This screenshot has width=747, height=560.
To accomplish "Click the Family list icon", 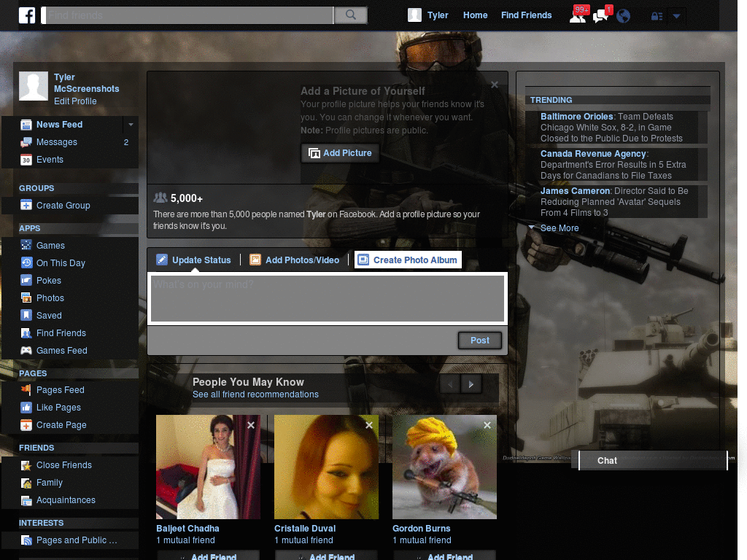I will pyautogui.click(x=26, y=483).
